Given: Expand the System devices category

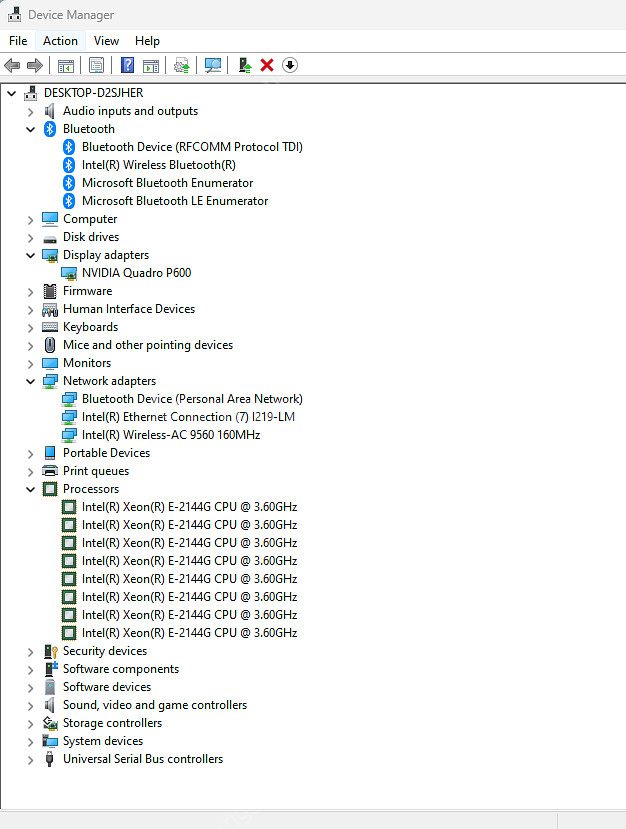Looking at the screenshot, I should pos(31,742).
